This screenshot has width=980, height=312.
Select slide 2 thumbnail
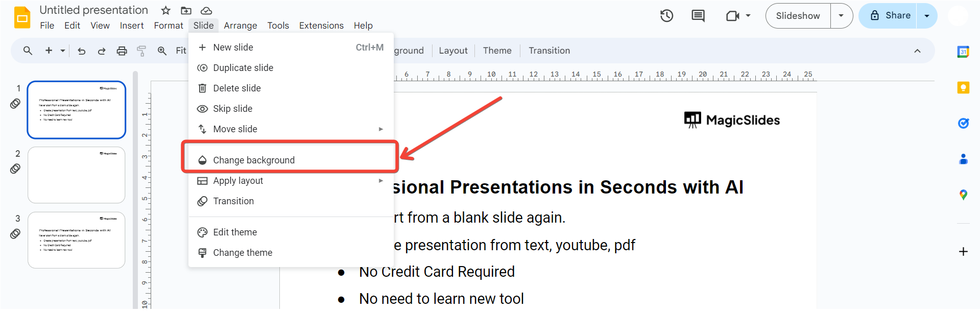coord(77,175)
